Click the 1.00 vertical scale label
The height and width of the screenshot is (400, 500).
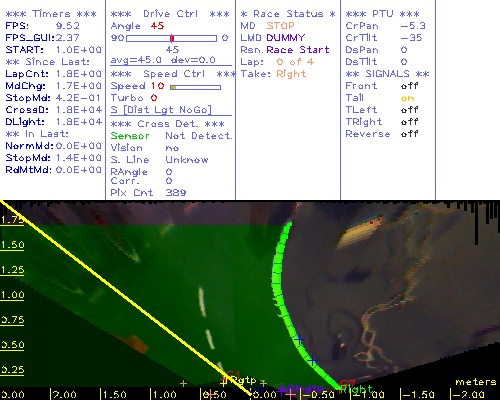tap(12, 295)
